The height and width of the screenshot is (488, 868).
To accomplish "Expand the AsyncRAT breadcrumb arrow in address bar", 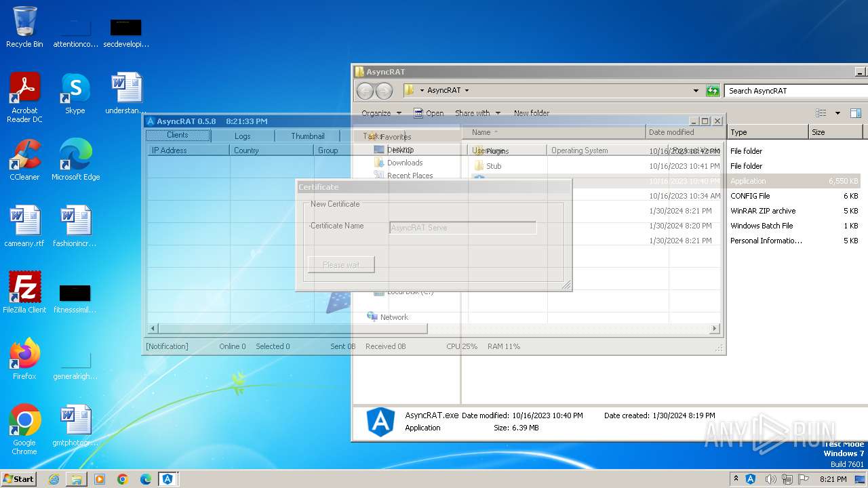I will pyautogui.click(x=467, y=91).
